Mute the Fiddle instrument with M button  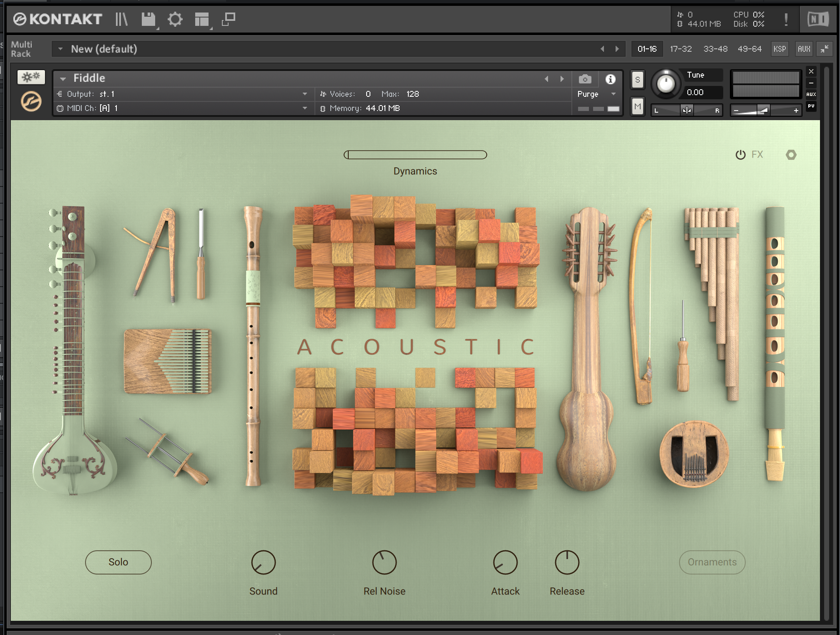pos(637,106)
